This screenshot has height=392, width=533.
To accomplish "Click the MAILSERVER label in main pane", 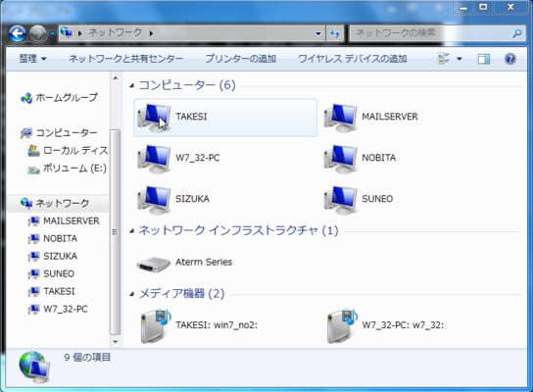I will coord(390,117).
